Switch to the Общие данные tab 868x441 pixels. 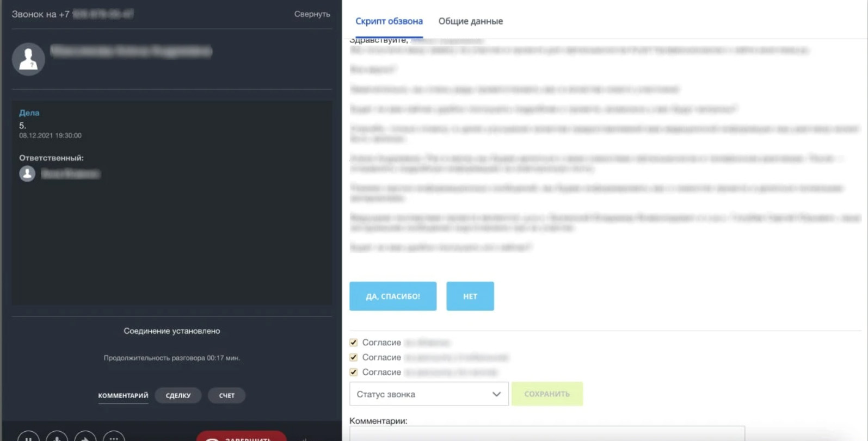470,21
